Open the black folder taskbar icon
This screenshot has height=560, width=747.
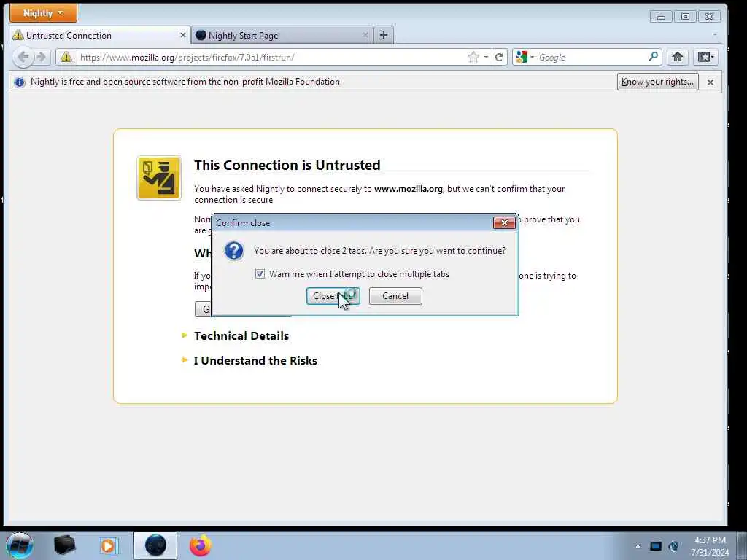64,545
